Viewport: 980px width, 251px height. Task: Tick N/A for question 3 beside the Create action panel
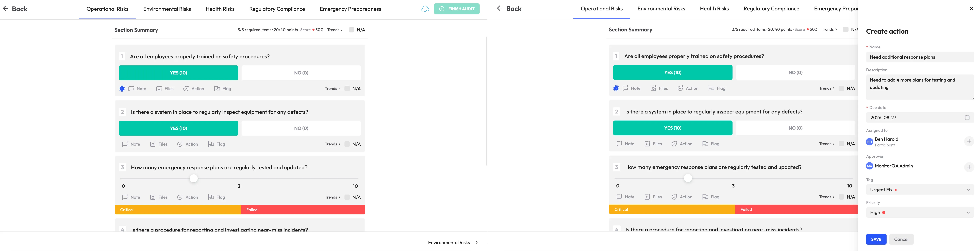coord(841,197)
